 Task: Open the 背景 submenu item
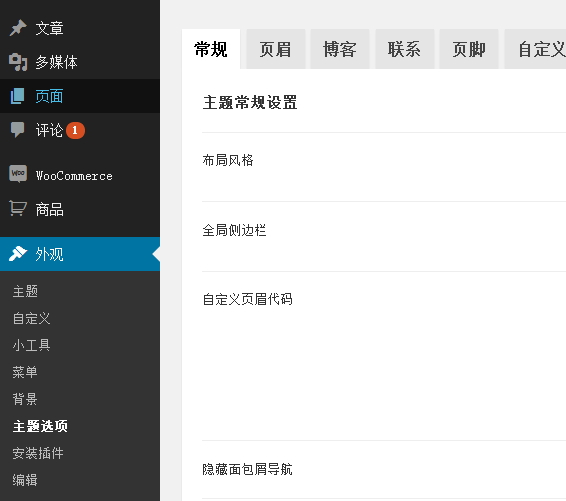[x=25, y=399]
